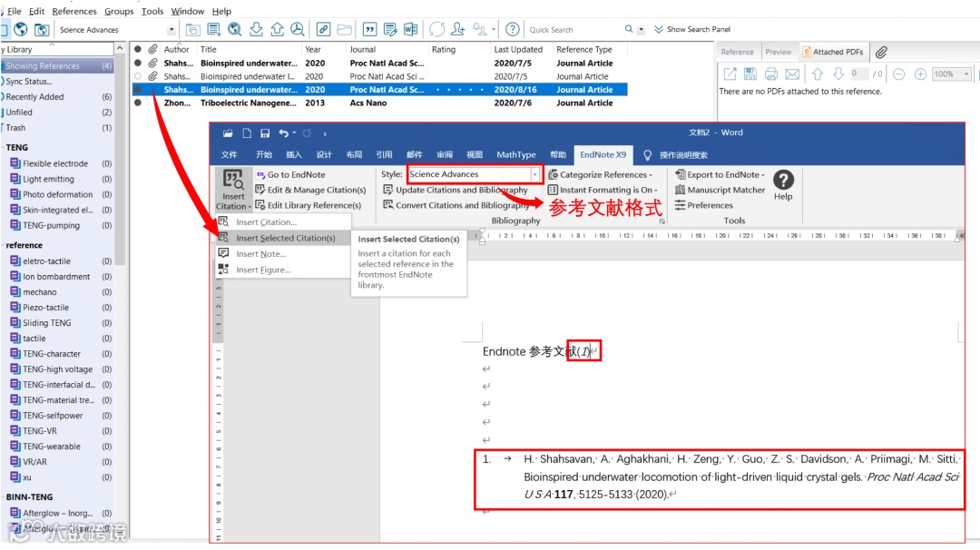
Task: Toggle read status dot of the Zhon... reference
Action: click(138, 103)
